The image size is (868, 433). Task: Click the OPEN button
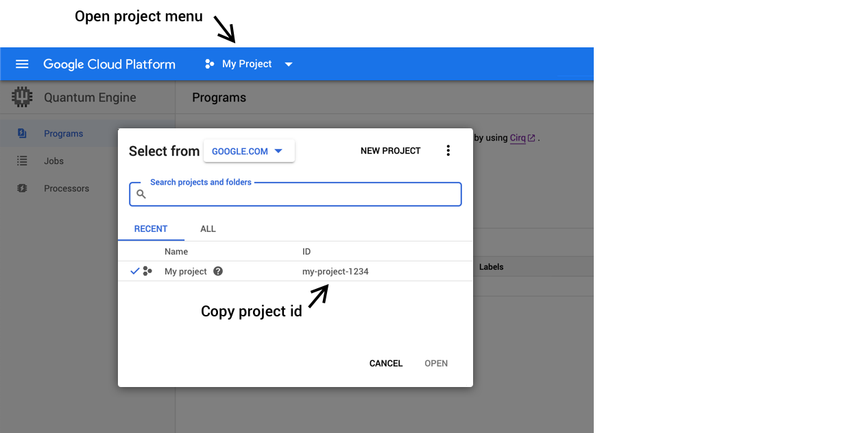pos(436,364)
